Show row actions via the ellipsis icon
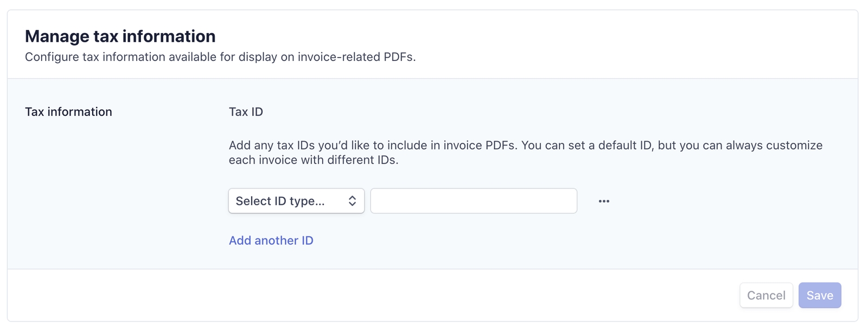 [x=604, y=201]
